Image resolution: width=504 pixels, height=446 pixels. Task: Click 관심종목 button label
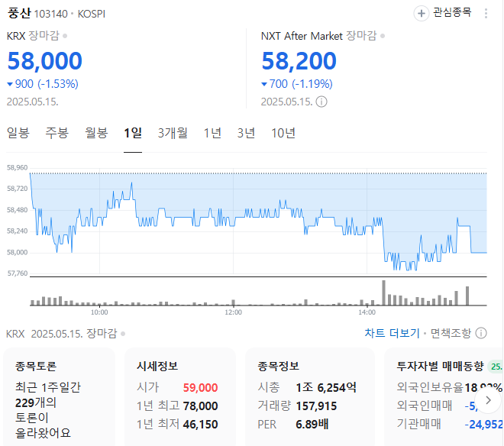point(452,12)
